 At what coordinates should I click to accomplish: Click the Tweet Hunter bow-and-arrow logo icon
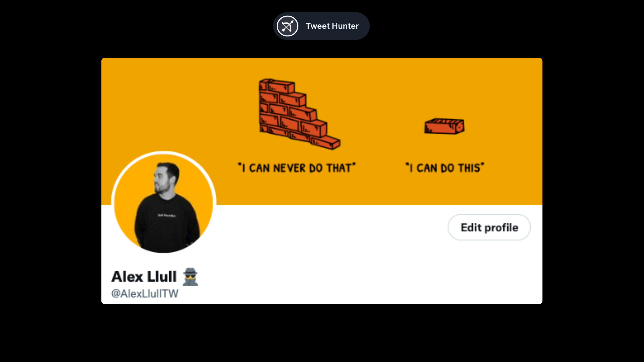click(287, 26)
